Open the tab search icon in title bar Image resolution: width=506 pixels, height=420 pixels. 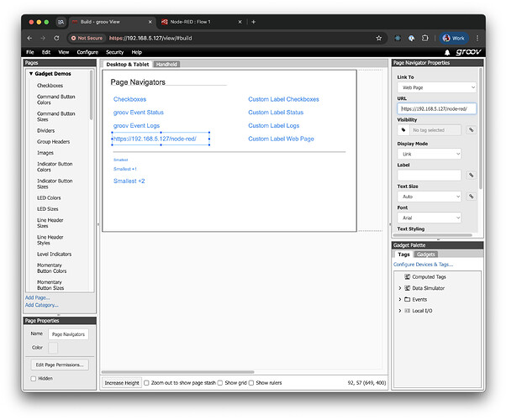(x=61, y=22)
